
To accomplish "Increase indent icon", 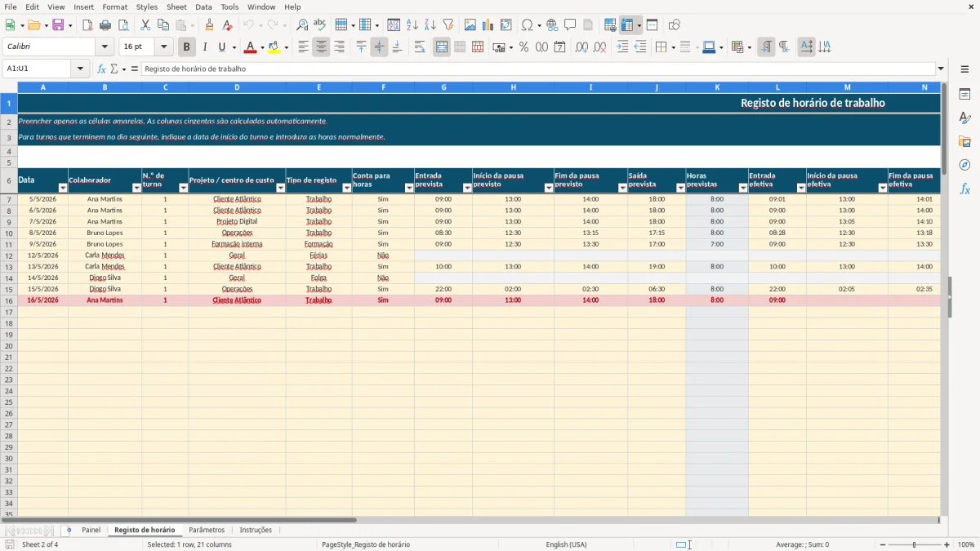I will [x=622, y=47].
